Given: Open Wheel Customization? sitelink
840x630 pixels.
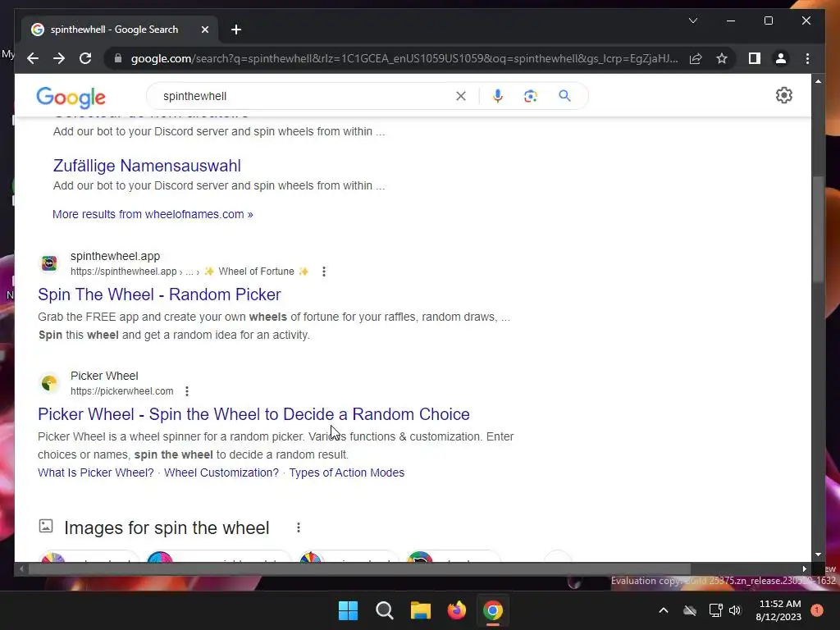Looking at the screenshot, I should point(221,472).
